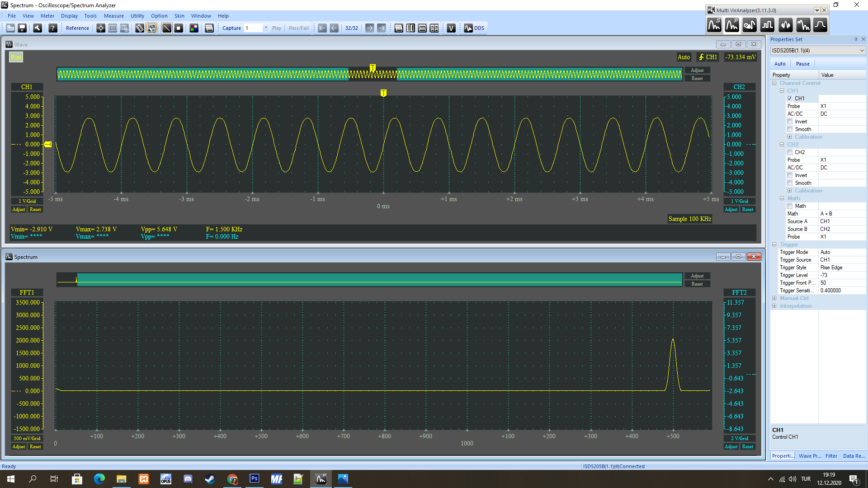Viewport: 868px width, 488px height.
Task: Enable CH1 Smooth checkbox
Action: click(x=790, y=129)
